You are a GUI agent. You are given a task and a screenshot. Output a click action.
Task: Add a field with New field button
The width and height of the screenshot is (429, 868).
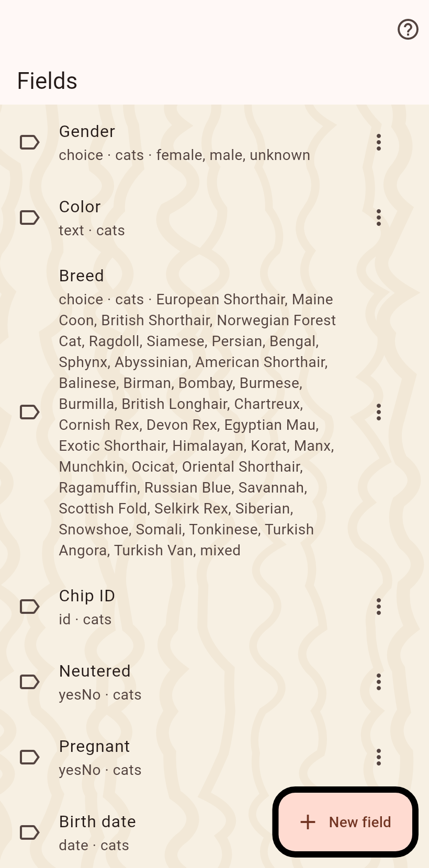[x=345, y=822]
